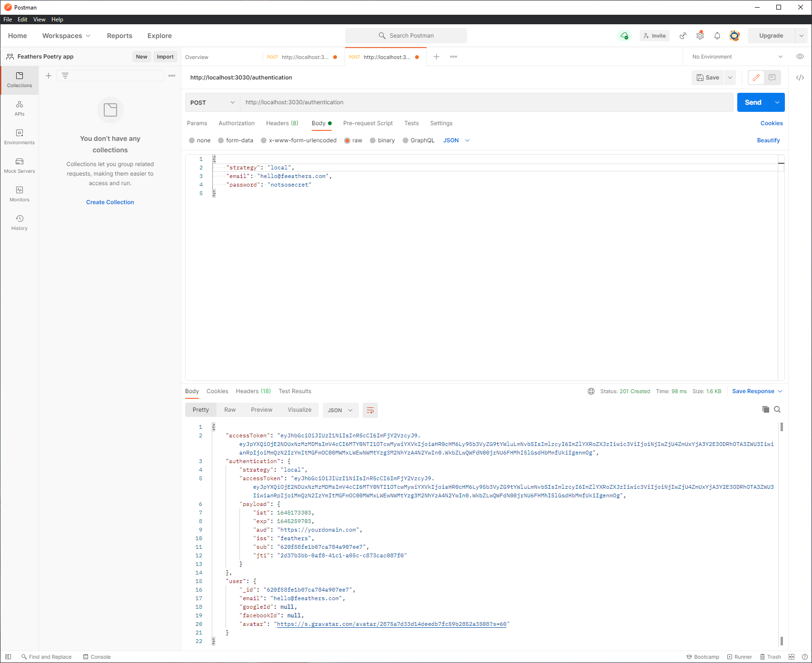Open the File menu
Viewport: 812px width, 663px height.
pos(8,20)
